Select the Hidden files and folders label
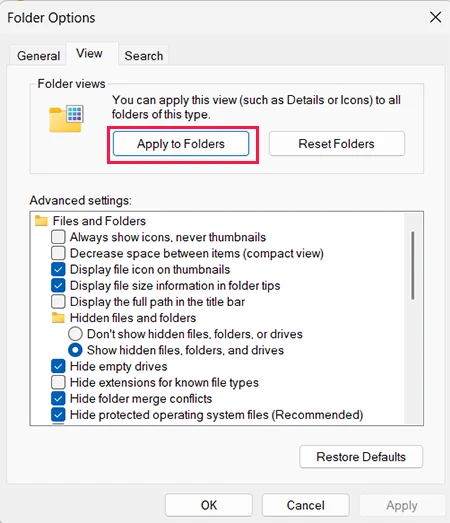 (x=133, y=318)
